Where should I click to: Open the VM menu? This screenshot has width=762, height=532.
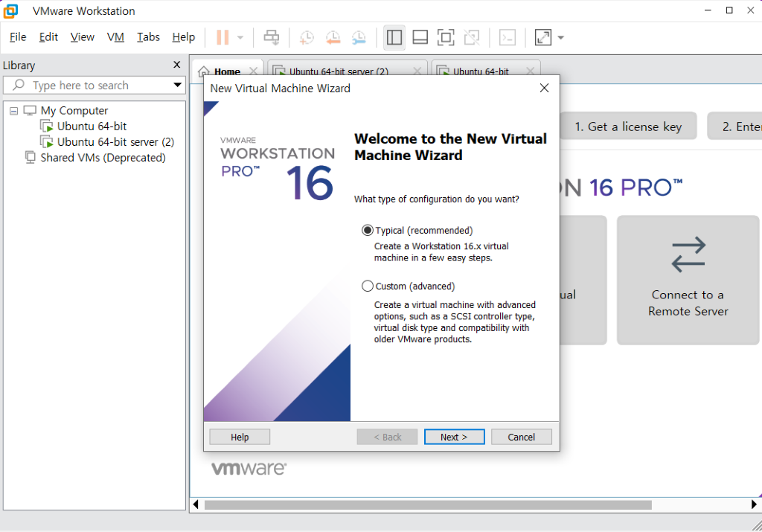pyautogui.click(x=115, y=37)
